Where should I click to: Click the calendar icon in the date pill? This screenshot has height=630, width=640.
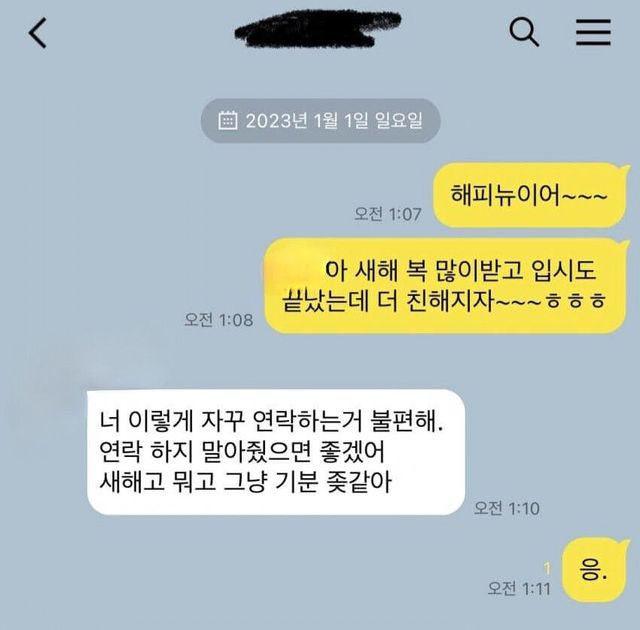coord(228,120)
